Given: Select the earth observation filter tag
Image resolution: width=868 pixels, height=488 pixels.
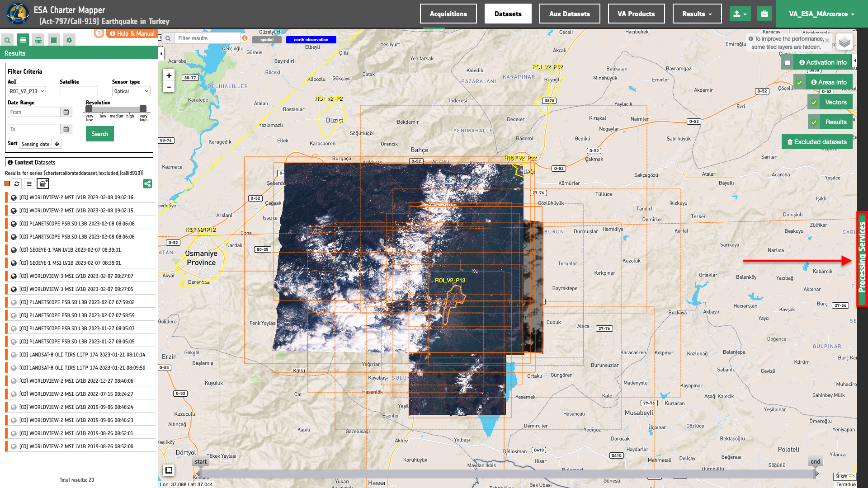Looking at the screenshot, I should pyautogui.click(x=311, y=40).
